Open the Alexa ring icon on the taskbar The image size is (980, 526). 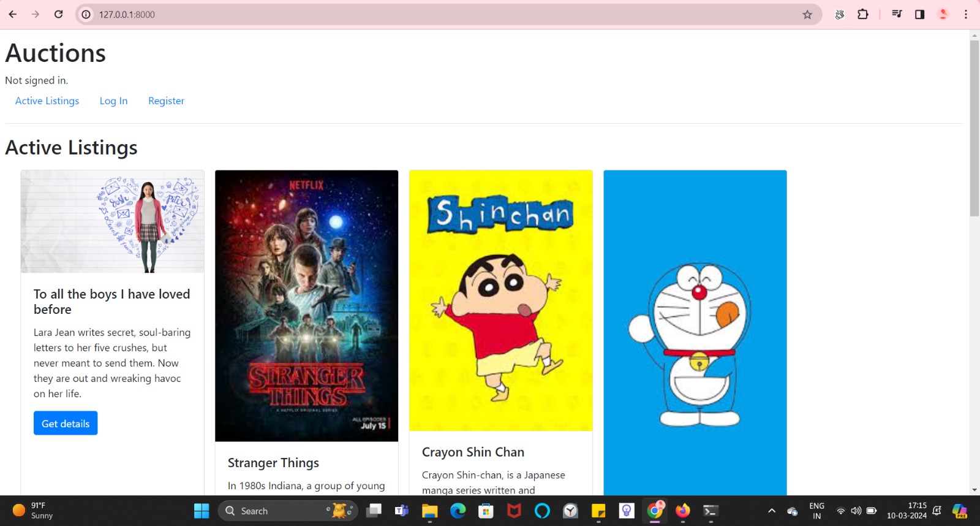(543, 511)
